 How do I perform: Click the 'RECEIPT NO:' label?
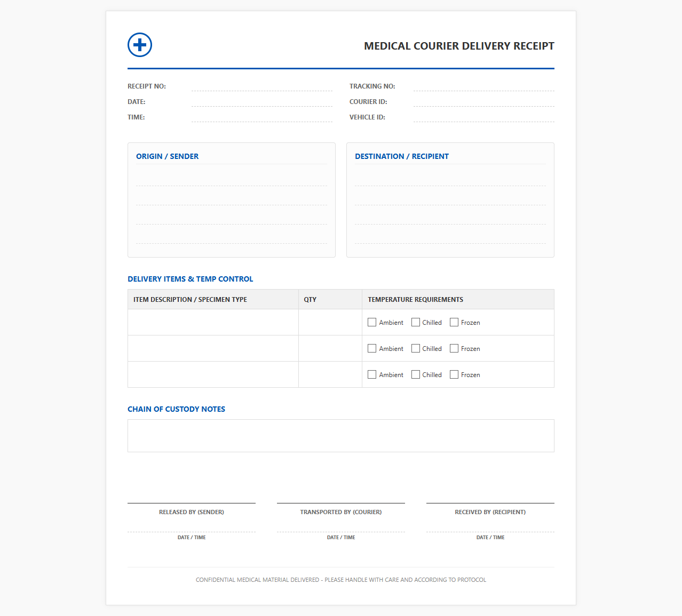pyautogui.click(x=147, y=86)
